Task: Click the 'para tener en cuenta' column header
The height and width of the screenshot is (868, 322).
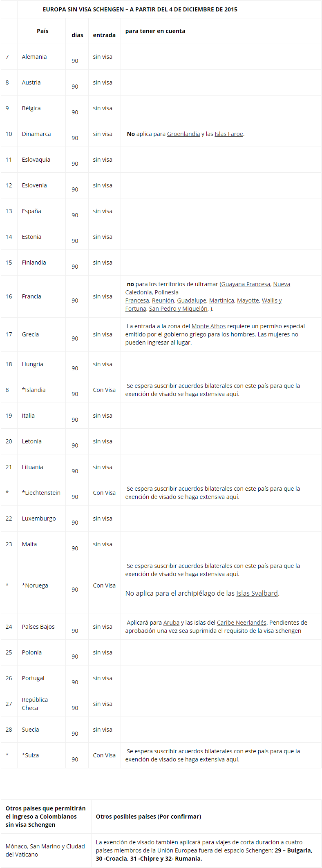Action: coord(155,31)
